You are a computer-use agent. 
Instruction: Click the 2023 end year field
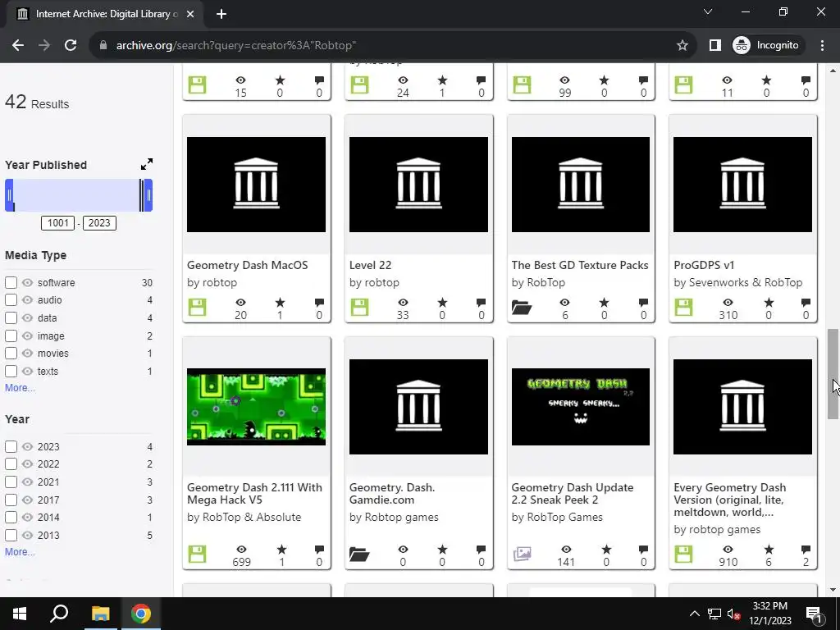coord(99,223)
